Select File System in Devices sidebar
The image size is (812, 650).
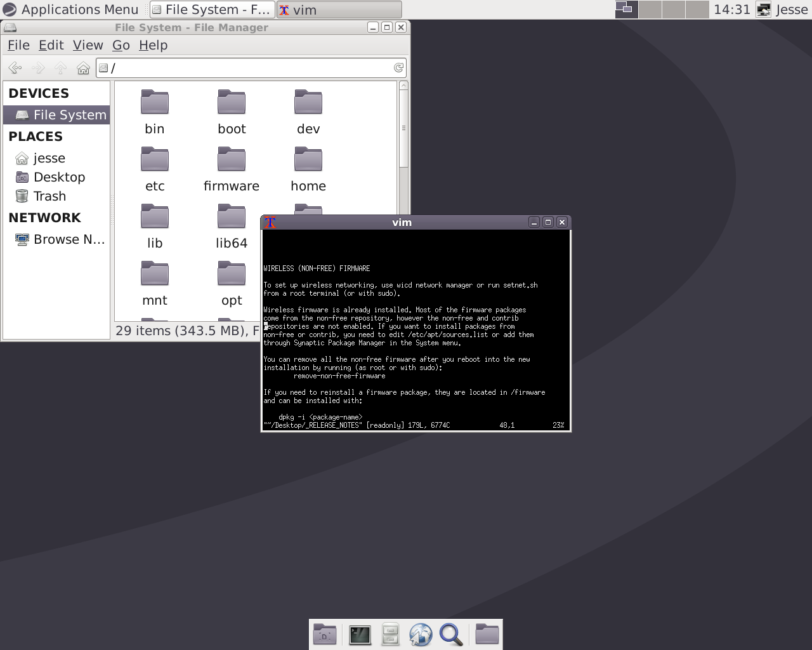pyautogui.click(x=56, y=115)
